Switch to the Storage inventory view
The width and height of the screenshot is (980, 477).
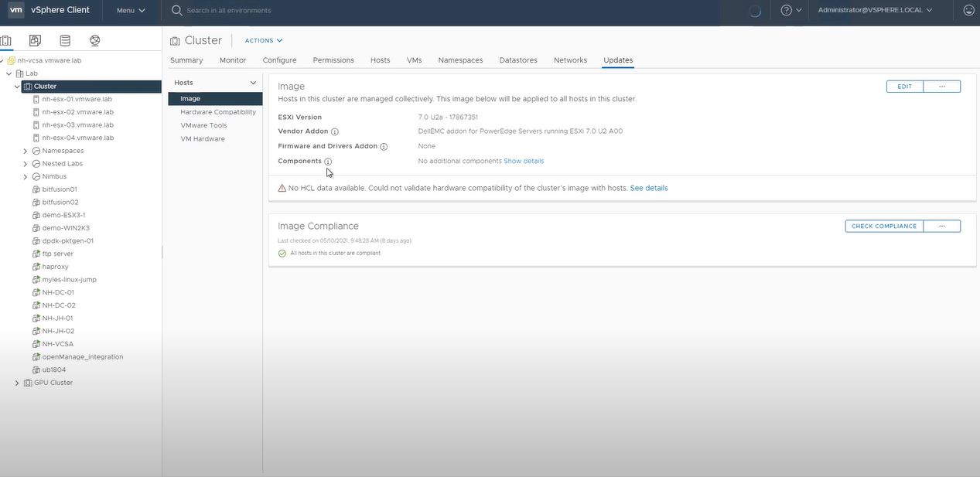[x=63, y=39]
